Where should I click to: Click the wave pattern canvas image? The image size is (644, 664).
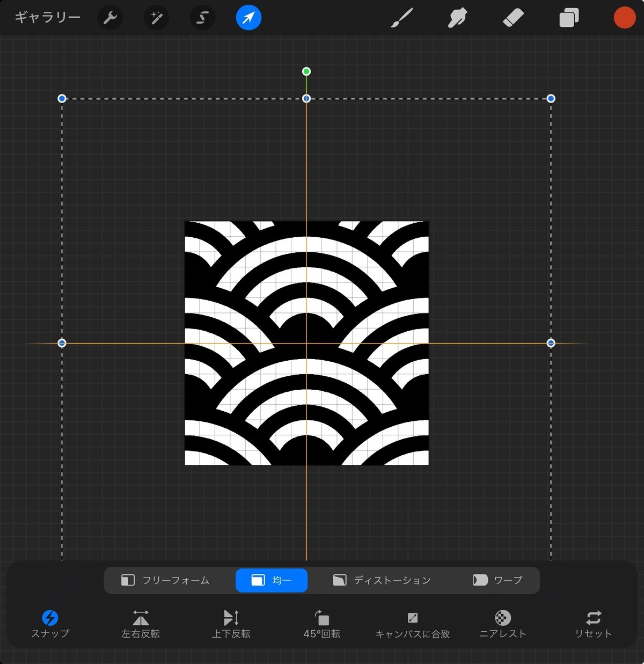306,343
